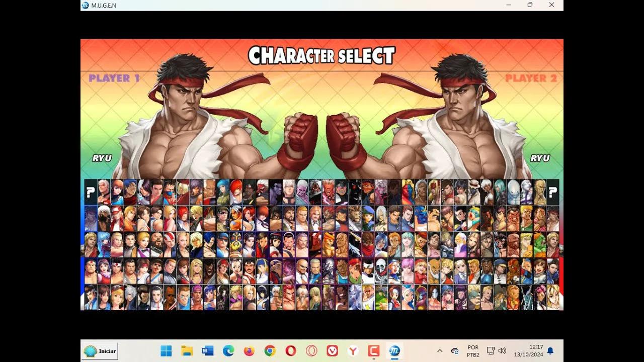Select Griffon Mask with yellow bird mask
Image resolution: width=644 pixels, height=362 pixels.
coord(236,244)
